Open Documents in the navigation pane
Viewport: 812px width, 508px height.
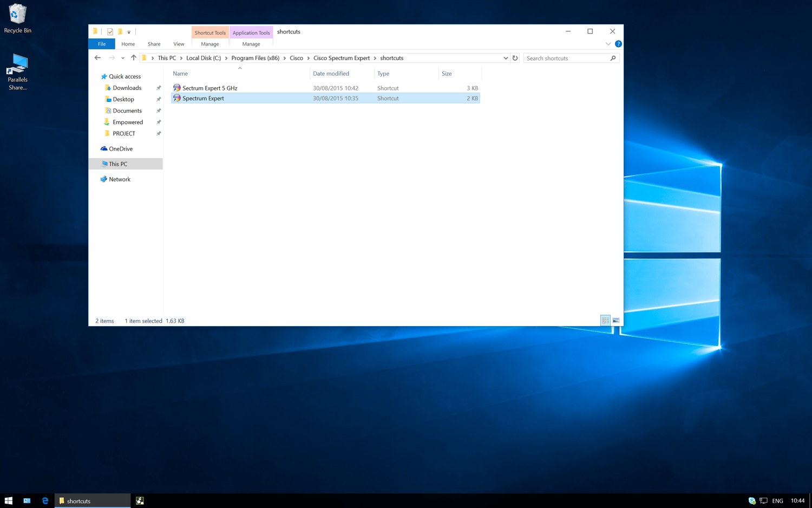click(127, 110)
